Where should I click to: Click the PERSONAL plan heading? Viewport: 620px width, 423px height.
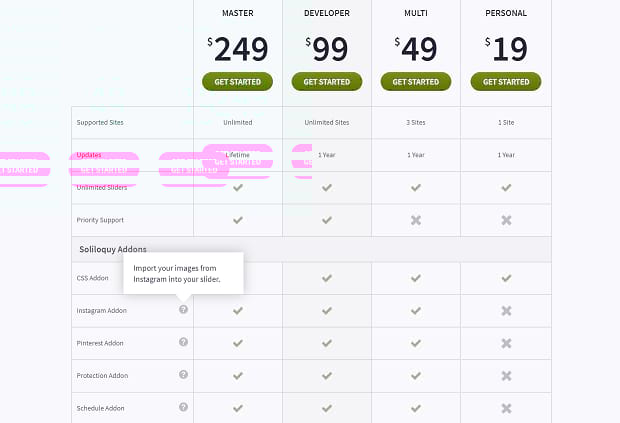coord(506,13)
